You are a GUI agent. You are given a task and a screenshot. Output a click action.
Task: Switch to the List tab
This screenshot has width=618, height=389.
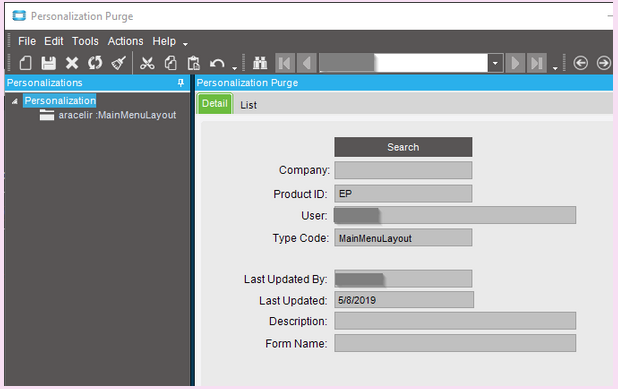click(249, 105)
